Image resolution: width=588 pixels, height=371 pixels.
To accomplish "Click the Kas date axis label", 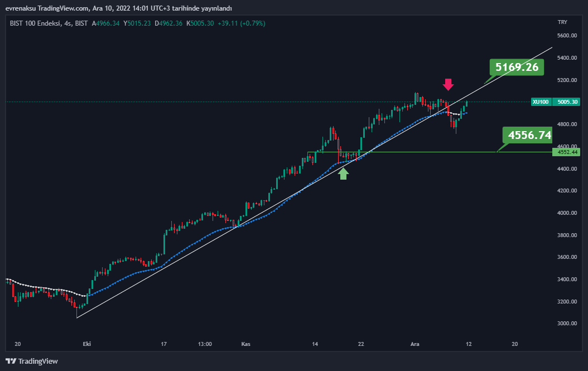I will coord(245,344).
